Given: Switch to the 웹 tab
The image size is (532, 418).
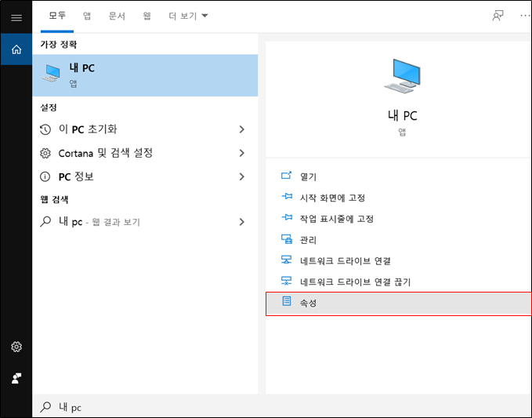Looking at the screenshot, I should click(147, 16).
